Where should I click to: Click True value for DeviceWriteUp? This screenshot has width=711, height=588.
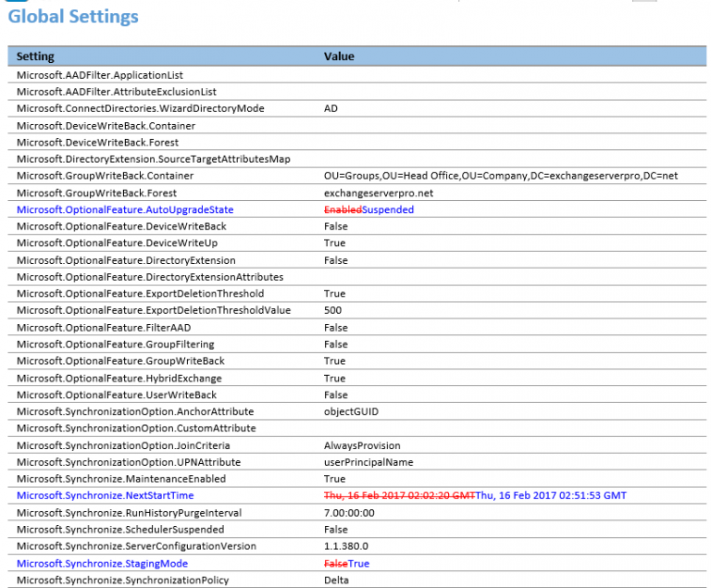[334, 244]
